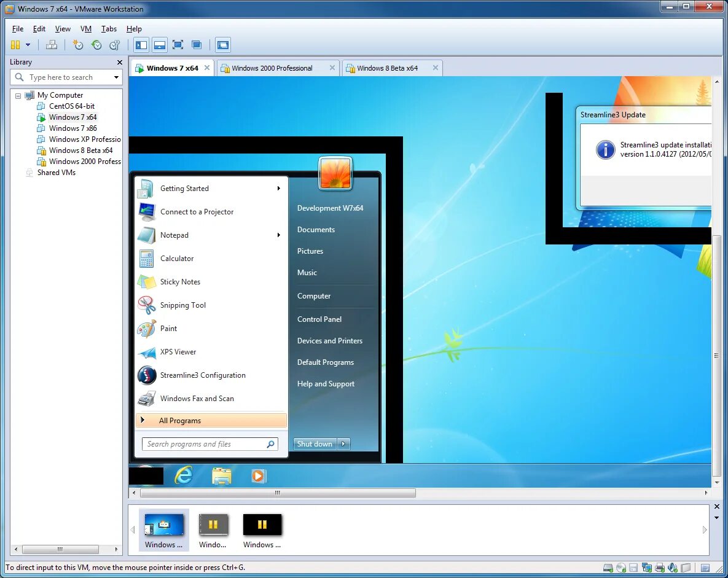Open the File menu
The width and height of the screenshot is (728, 578).
click(18, 29)
